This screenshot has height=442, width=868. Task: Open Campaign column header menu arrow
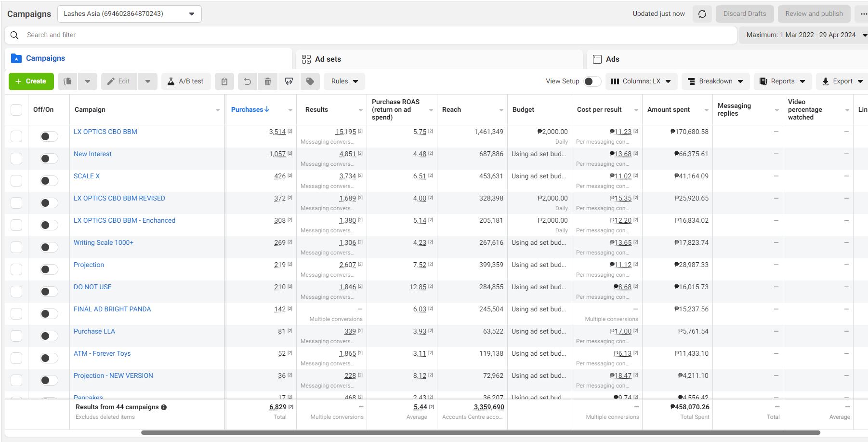218,110
